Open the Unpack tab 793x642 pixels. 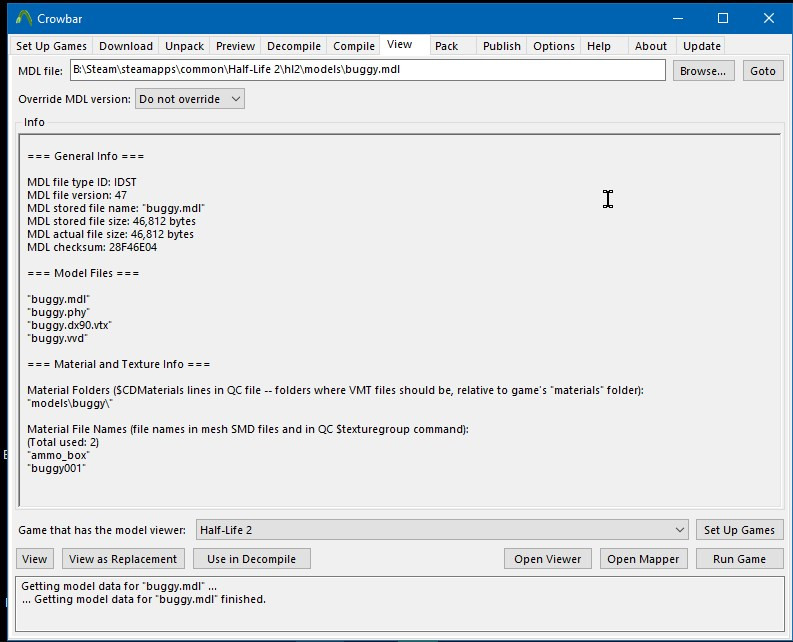coord(184,46)
